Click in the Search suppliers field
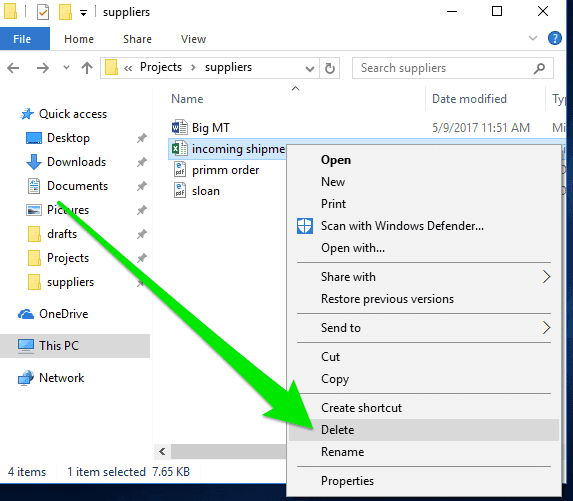The image size is (573, 501). 444,68
